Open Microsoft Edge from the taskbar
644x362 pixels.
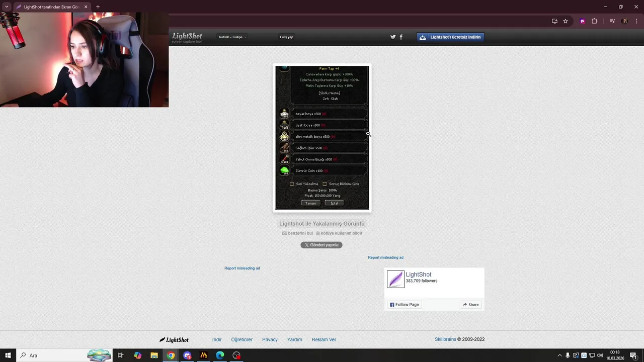pyautogui.click(x=220, y=355)
